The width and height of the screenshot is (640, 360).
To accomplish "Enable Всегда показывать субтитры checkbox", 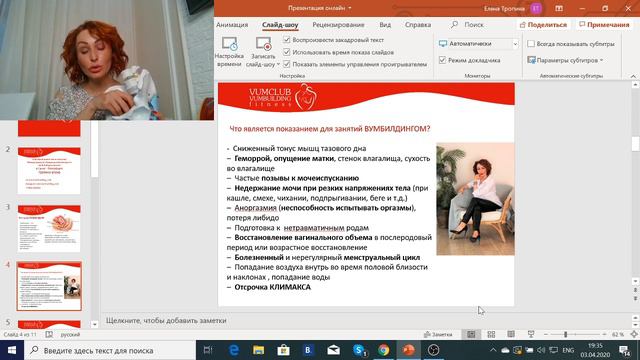I will [x=531, y=44].
